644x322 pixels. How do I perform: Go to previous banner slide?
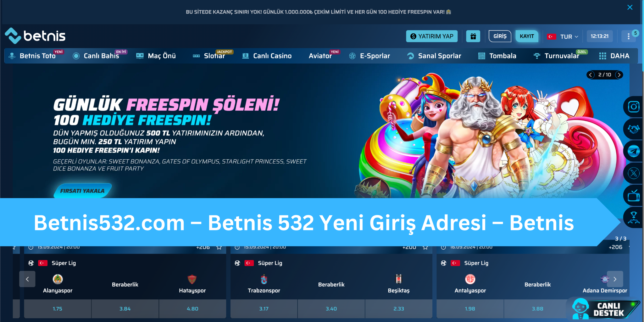click(x=590, y=75)
